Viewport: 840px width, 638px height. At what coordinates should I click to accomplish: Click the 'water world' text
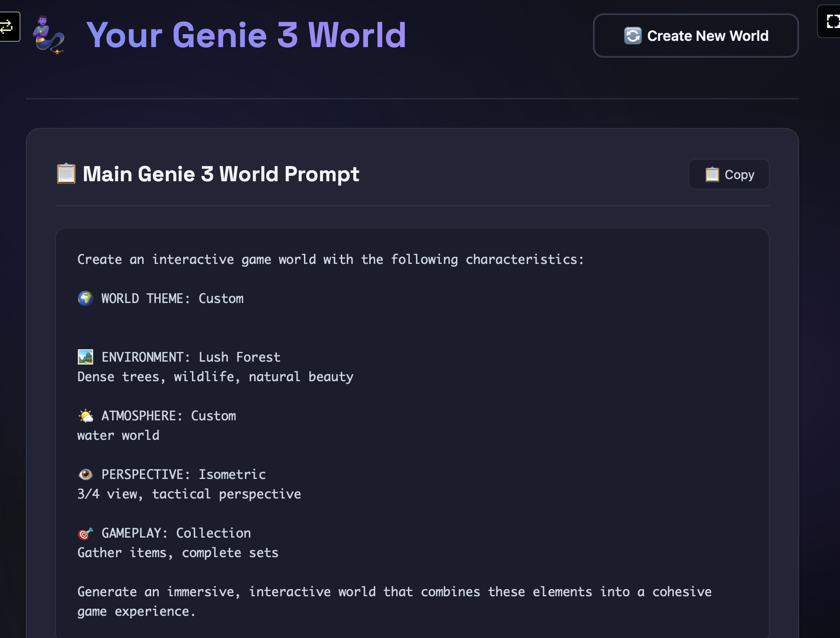pos(118,435)
